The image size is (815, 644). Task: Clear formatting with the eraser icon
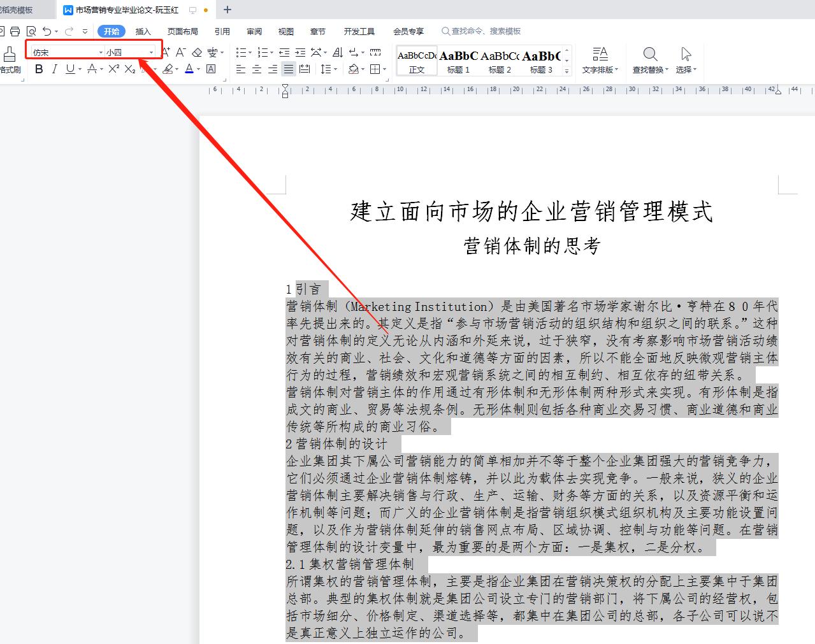tap(196, 52)
